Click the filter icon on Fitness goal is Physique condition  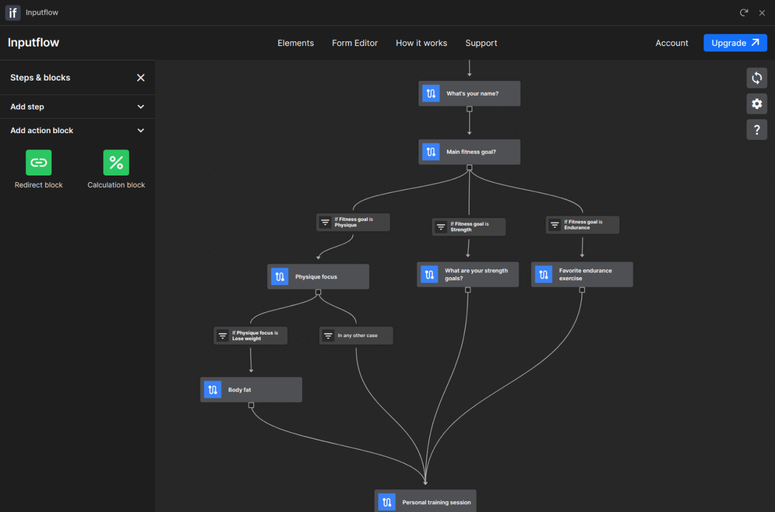[325, 222]
